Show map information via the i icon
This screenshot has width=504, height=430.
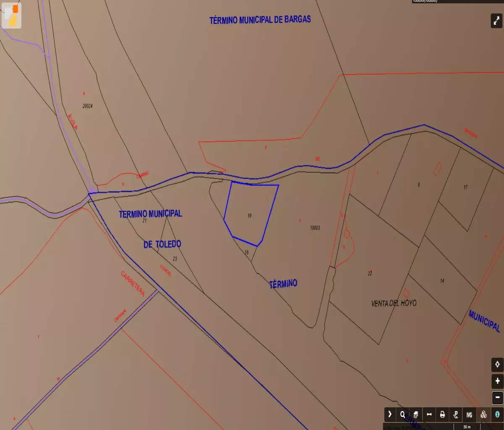click(497, 414)
